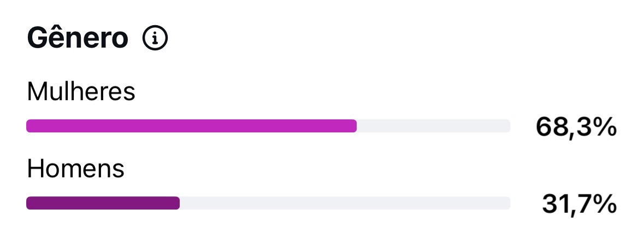Select the Mulheres label

click(x=81, y=91)
